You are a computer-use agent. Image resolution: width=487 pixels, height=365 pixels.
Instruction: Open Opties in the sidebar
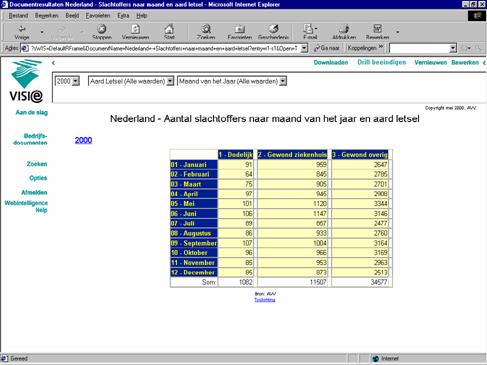(38, 178)
